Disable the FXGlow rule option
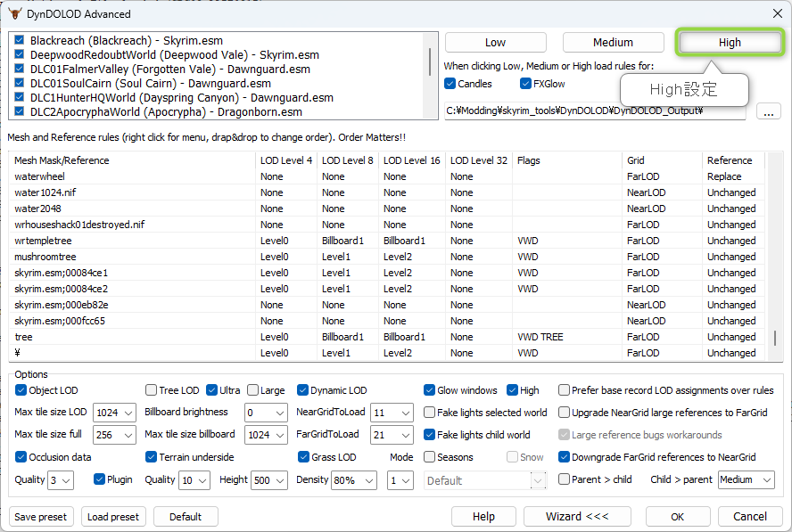The height and width of the screenshot is (532, 792). pos(525,83)
